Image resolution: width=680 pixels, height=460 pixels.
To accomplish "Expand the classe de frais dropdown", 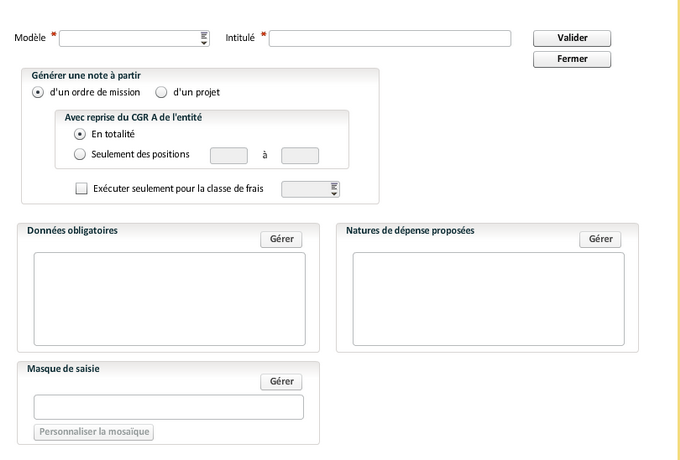I will [x=334, y=189].
